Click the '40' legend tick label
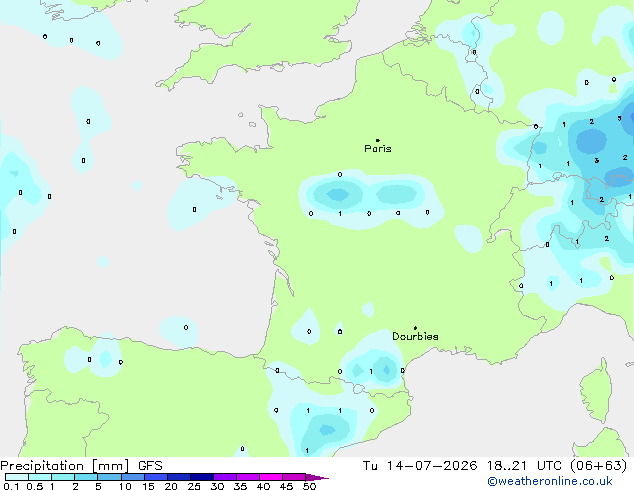634x490 pixels. point(263,486)
